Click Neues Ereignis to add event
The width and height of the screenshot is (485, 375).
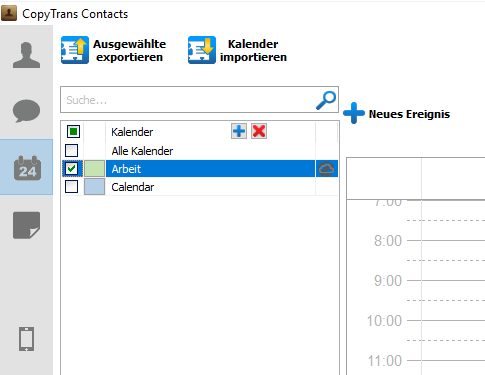point(397,114)
